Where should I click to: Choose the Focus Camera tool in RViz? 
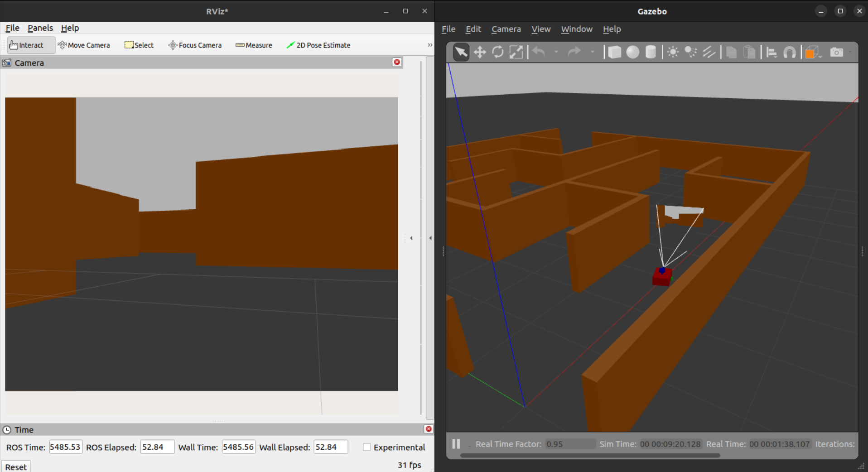click(195, 45)
